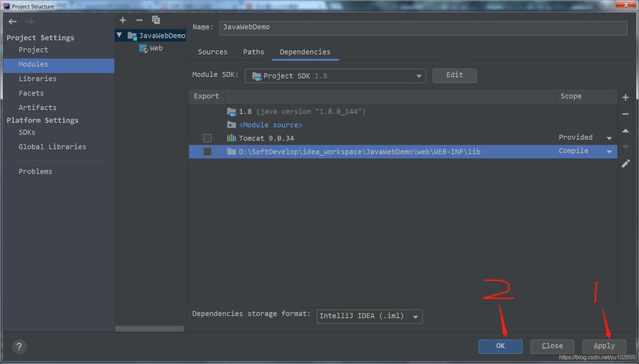Open SDKs under Platform Settings

[27, 132]
